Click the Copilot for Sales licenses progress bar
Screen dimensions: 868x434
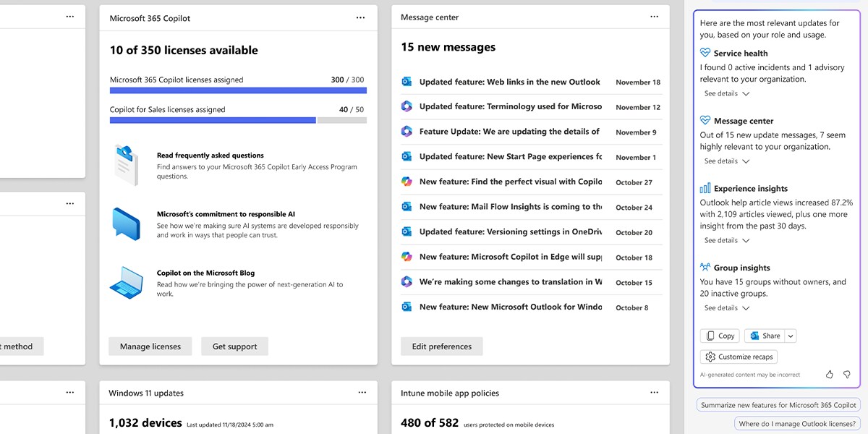238,120
